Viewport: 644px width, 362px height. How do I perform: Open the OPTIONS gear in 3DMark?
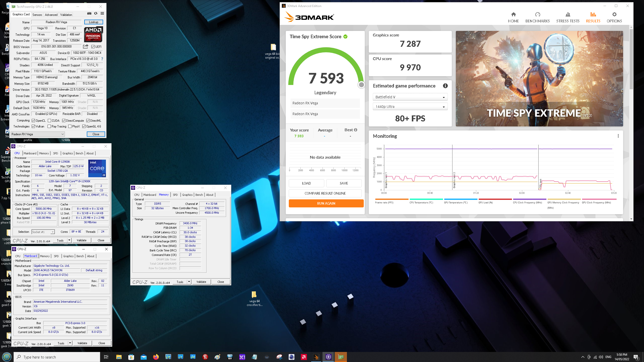coord(614,14)
